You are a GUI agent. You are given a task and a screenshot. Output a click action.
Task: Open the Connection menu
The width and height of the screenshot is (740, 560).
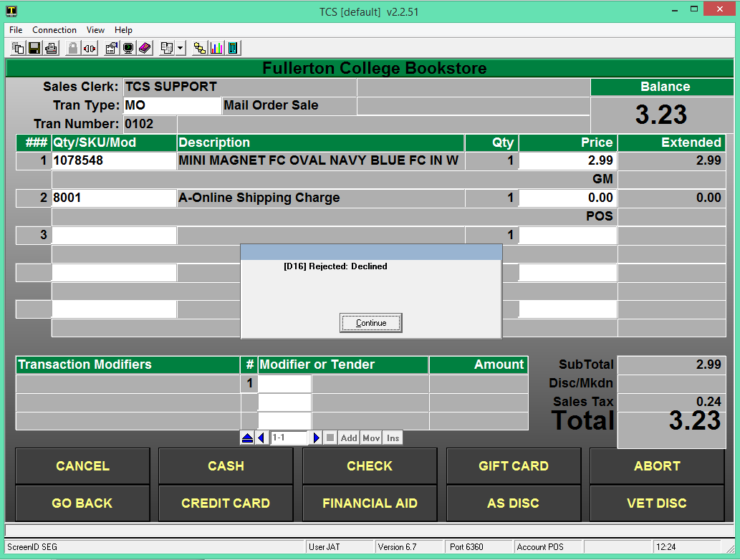pyautogui.click(x=54, y=30)
